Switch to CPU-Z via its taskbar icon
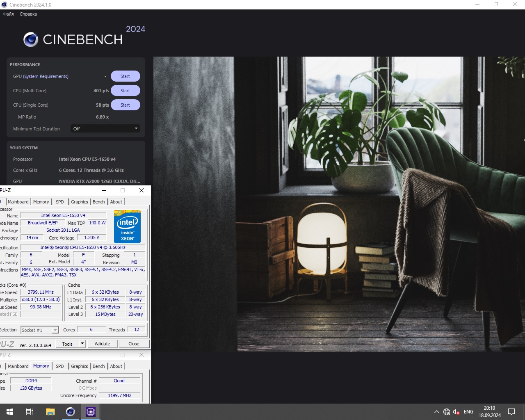The height and width of the screenshot is (420, 525). pos(90,412)
